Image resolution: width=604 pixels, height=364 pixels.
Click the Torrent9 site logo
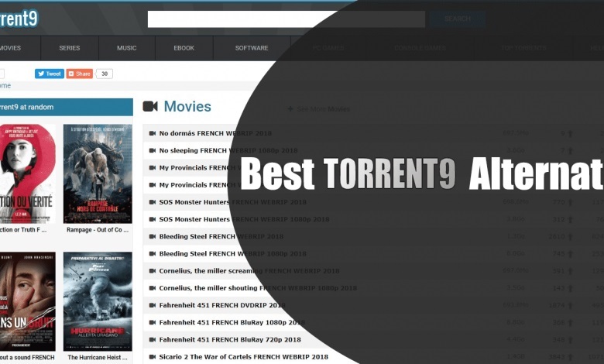pos(19,19)
